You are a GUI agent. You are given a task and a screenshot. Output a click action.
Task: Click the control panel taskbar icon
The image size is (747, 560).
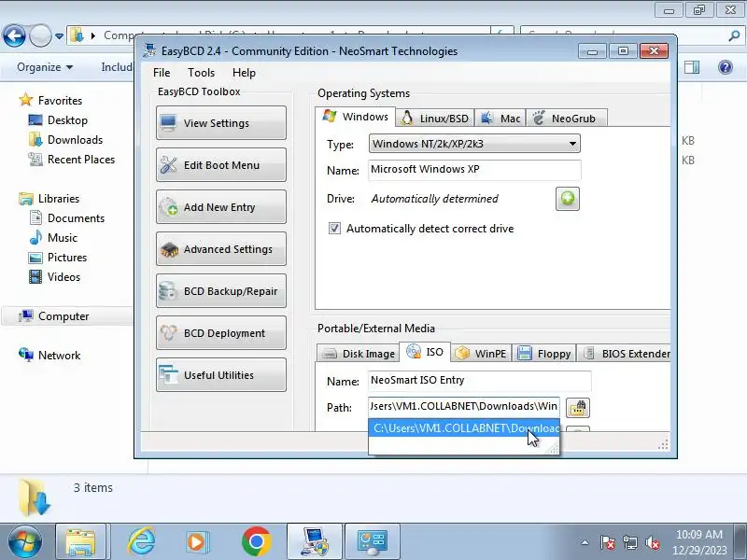point(372,542)
